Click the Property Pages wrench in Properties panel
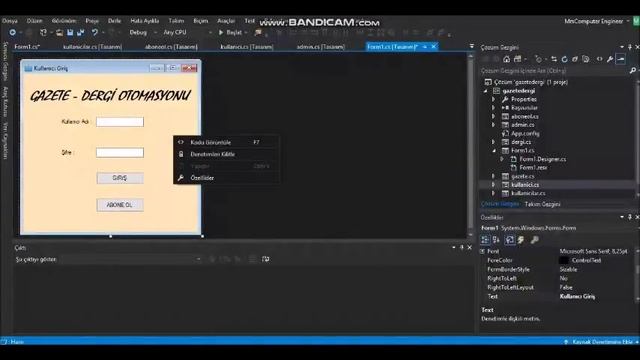This screenshot has height=360, width=640. 534,240
